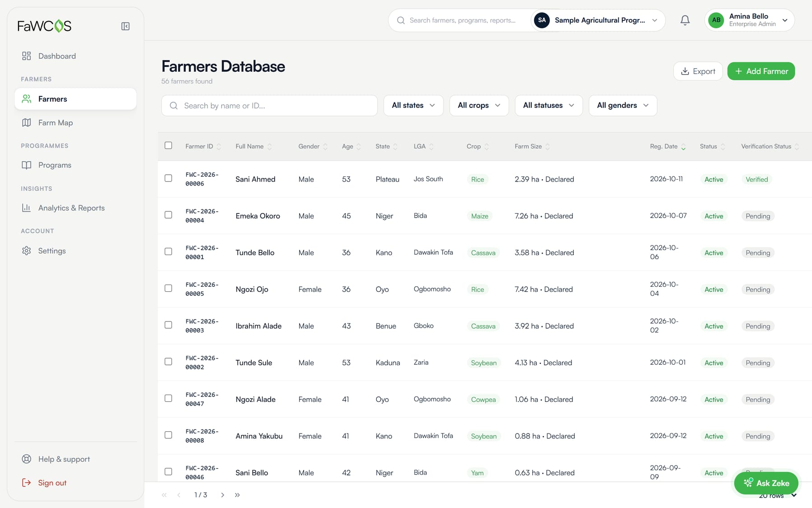Click the SA program avatar badge
Image resolution: width=812 pixels, height=508 pixels.
pyautogui.click(x=542, y=20)
